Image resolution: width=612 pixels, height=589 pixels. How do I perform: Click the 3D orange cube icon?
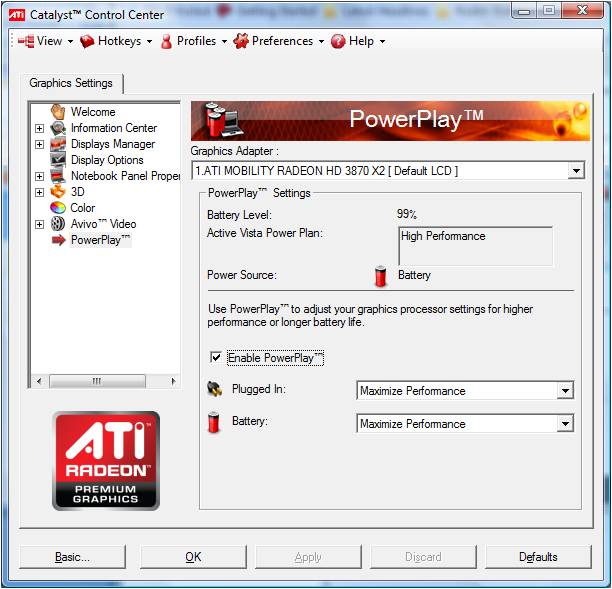coord(58,192)
